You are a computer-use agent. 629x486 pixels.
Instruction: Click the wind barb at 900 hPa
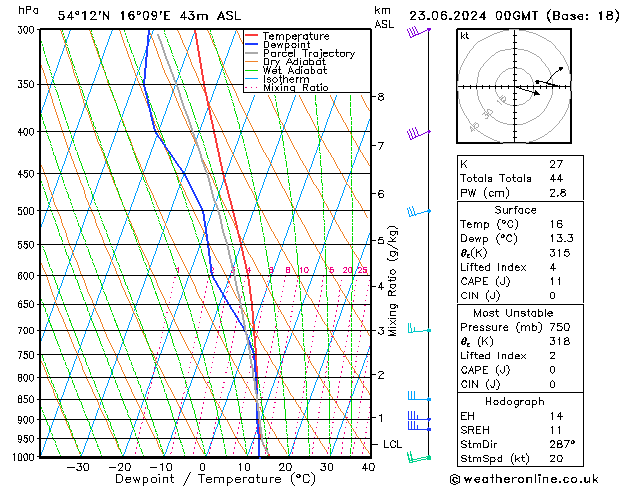click(x=419, y=416)
